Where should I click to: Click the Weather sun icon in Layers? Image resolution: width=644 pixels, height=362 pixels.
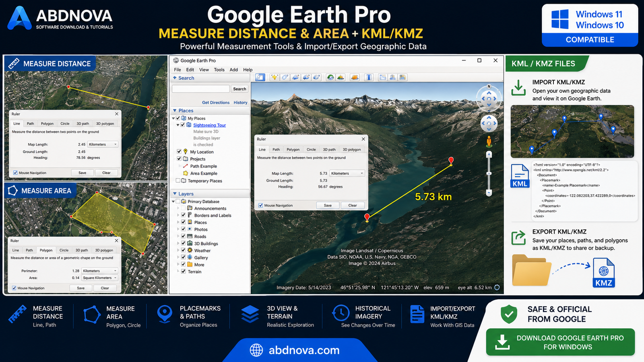click(190, 250)
